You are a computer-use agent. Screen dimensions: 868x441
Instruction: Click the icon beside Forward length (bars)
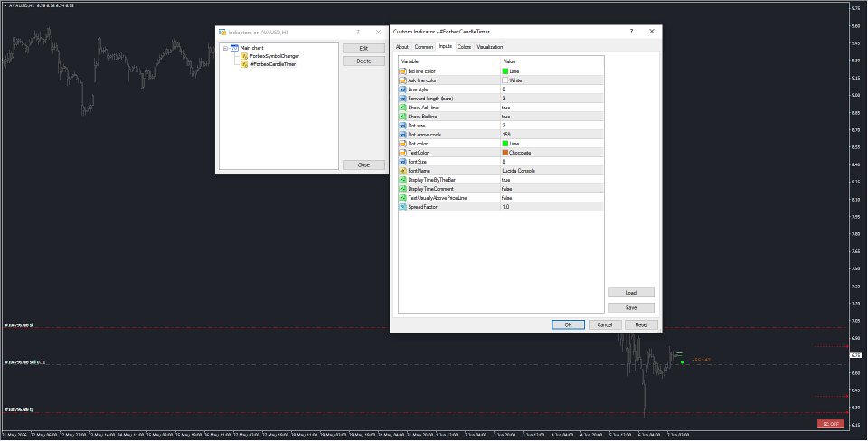pos(402,99)
